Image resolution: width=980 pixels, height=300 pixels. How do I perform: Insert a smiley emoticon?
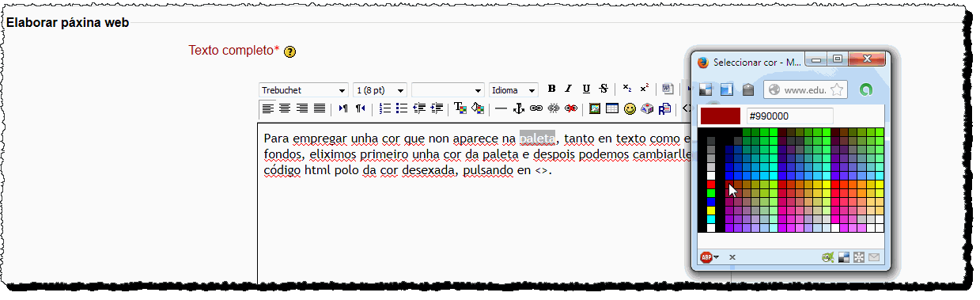tap(630, 108)
